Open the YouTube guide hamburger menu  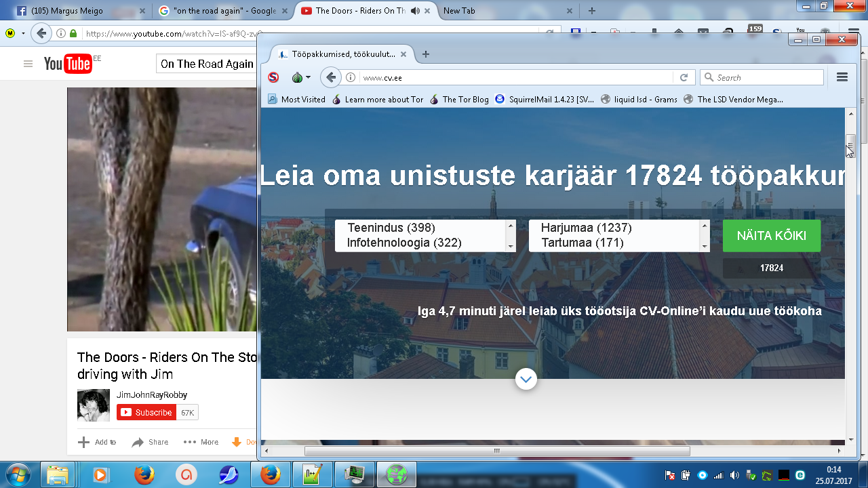(x=28, y=64)
